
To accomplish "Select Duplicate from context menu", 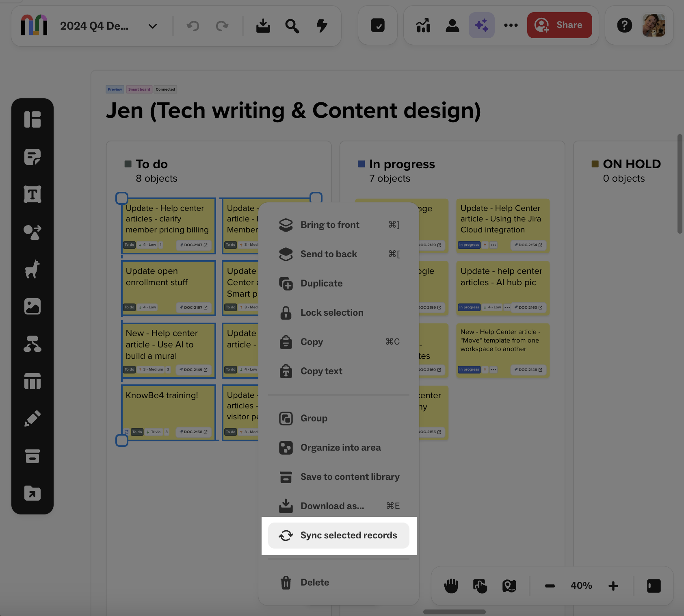I will [x=321, y=283].
